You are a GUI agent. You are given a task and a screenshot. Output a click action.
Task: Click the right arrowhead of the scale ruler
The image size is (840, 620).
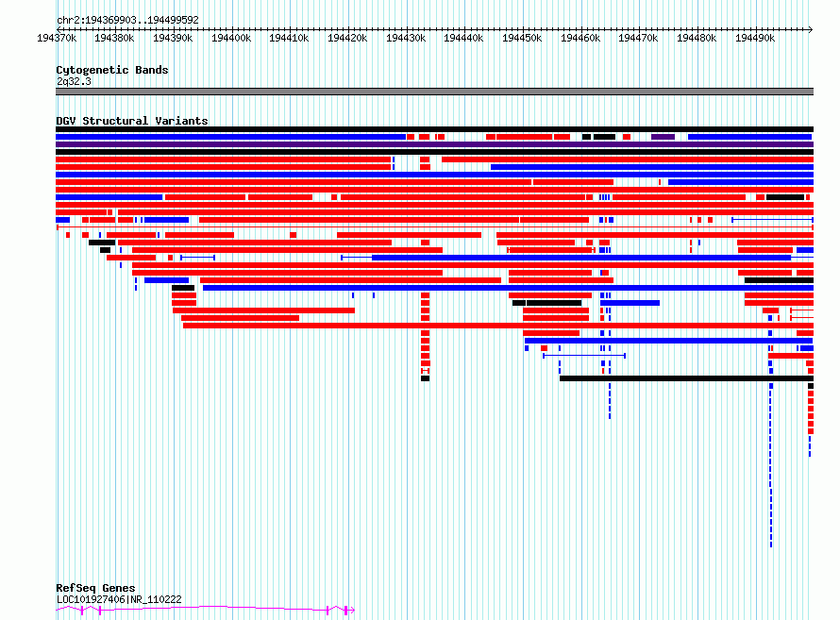click(x=811, y=29)
